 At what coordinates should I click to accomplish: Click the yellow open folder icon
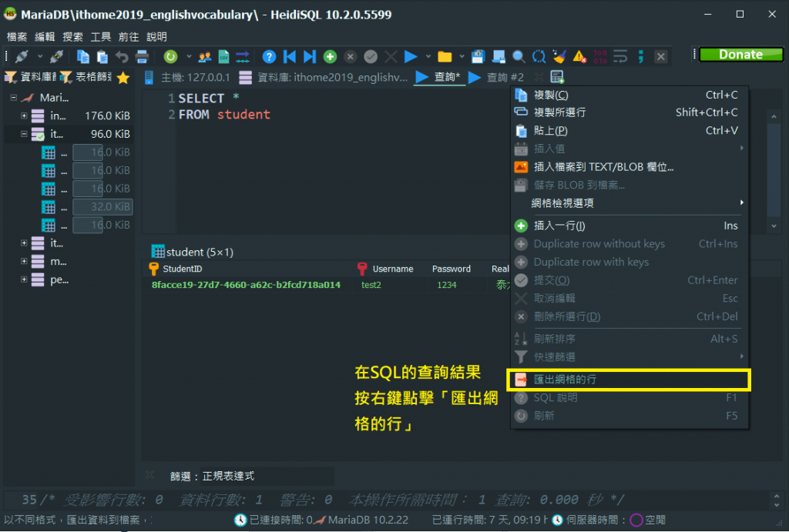tap(445, 56)
